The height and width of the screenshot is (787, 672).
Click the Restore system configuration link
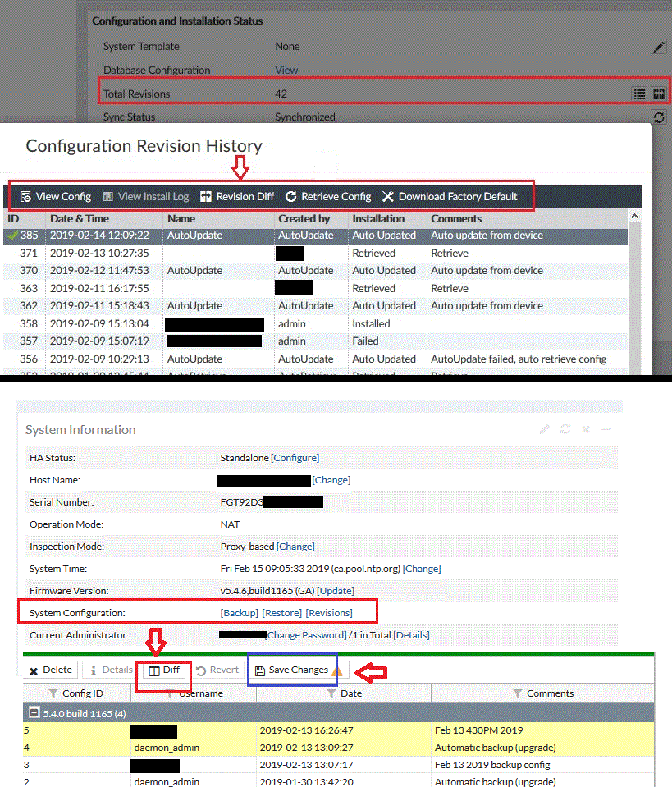(282, 613)
